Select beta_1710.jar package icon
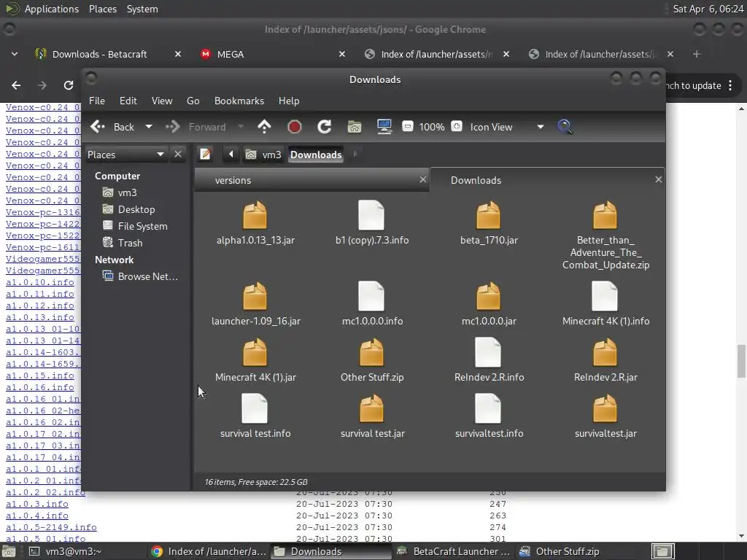747x560 pixels. pos(489,215)
